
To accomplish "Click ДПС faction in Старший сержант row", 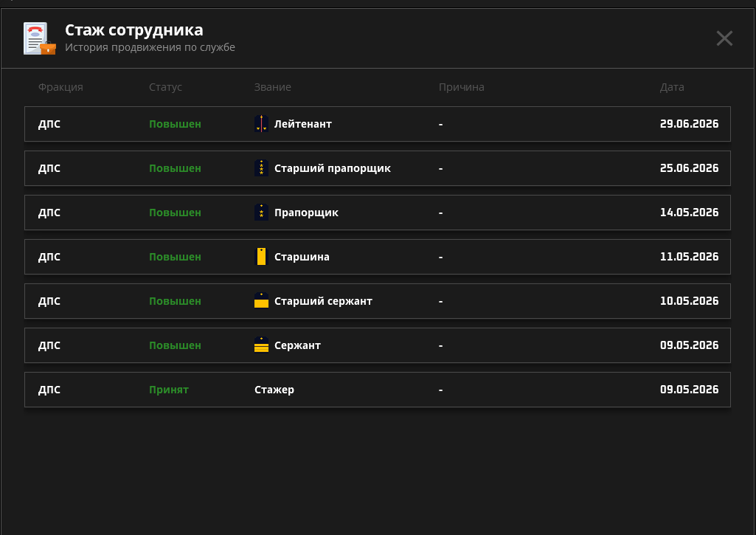I will click(49, 301).
